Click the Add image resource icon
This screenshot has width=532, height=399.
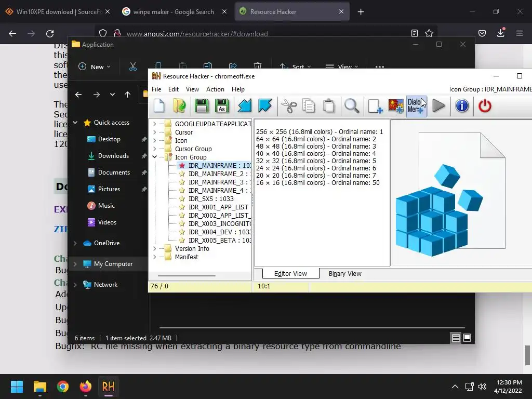coord(395,106)
